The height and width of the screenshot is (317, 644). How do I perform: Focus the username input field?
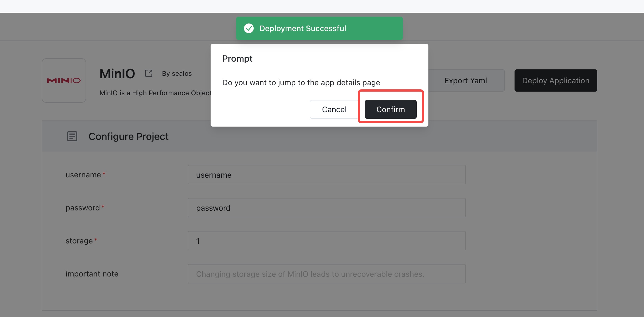326,175
